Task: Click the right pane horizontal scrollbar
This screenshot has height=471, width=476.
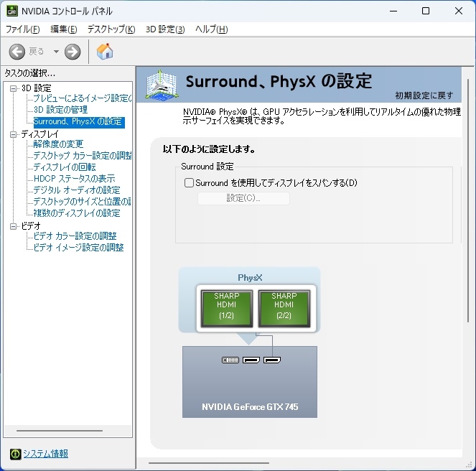Action: coord(209,463)
